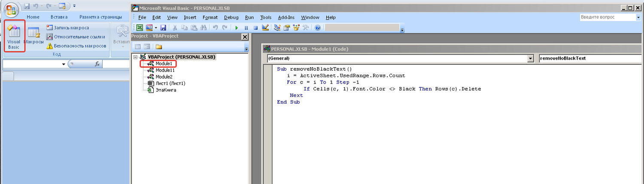Viewport: 644px width, 184px height.
Task: Open the Tools menu
Action: tap(266, 18)
